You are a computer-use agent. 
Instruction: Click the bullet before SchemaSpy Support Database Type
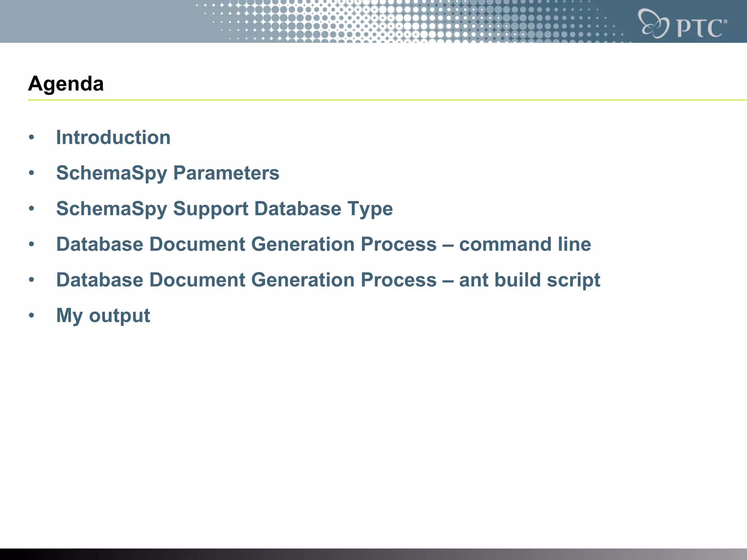tap(32, 209)
